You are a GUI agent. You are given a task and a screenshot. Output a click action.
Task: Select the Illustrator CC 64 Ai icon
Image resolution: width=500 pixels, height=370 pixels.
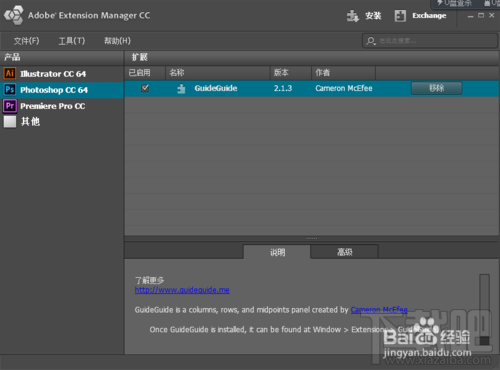point(10,73)
